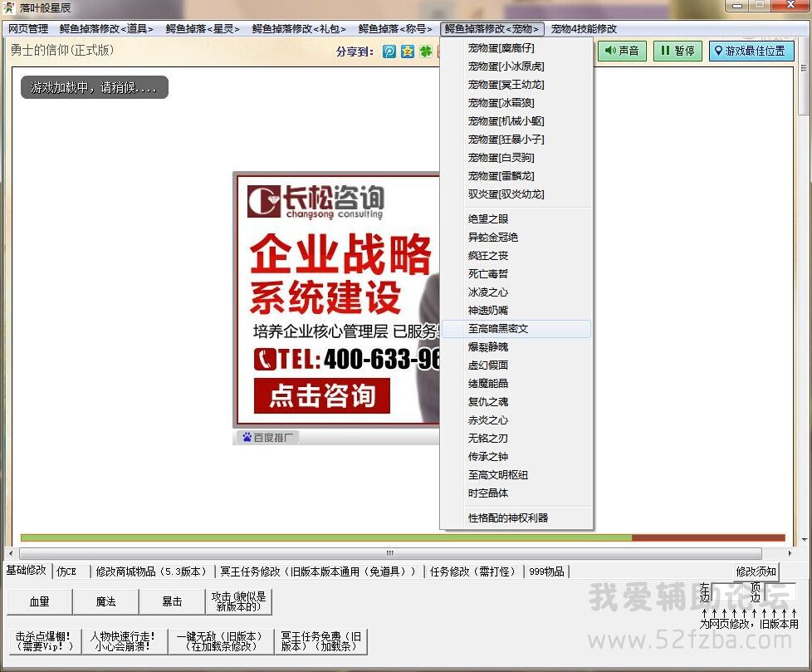
Task: Pause the game with 暂停 button
Action: coord(677,51)
